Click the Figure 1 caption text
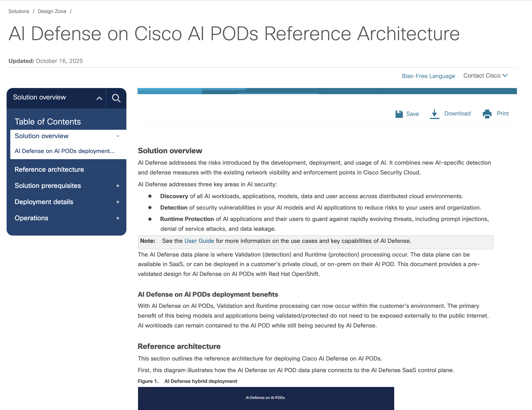The width and height of the screenshot is (532, 410). point(187,381)
